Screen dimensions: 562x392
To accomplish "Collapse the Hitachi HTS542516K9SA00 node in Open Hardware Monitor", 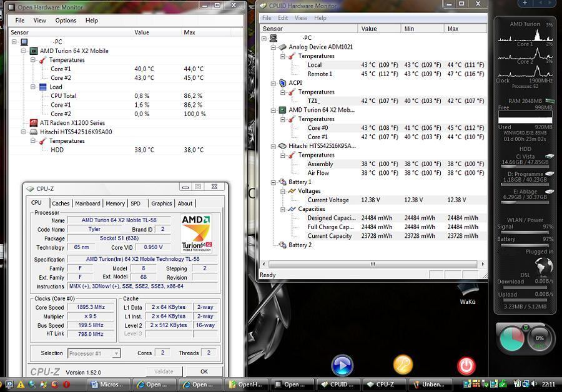I will [x=24, y=132].
